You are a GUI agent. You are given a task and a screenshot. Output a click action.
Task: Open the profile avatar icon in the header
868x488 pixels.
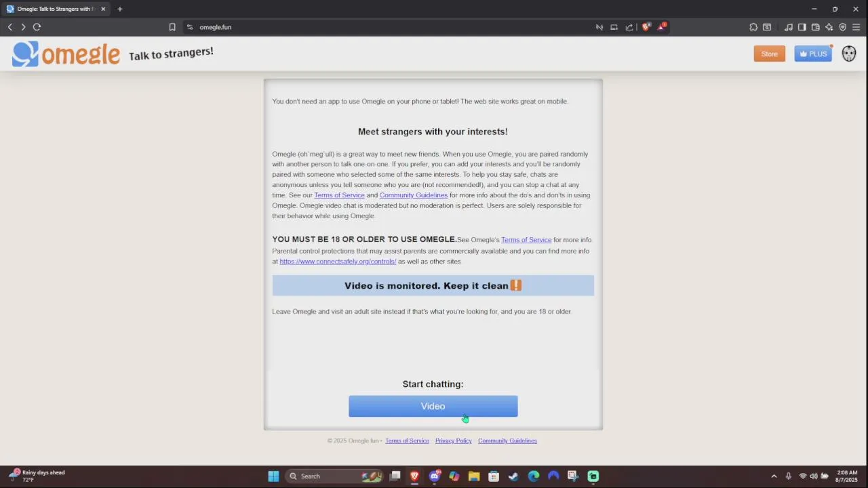[x=849, y=54]
